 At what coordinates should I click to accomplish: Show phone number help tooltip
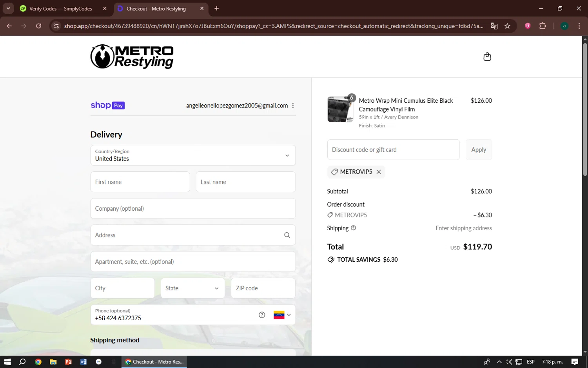coord(262,315)
